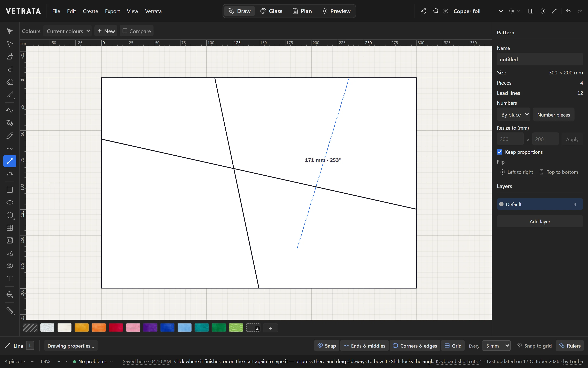Open the File menu
Screen dimensions: 588x368
[56, 11]
